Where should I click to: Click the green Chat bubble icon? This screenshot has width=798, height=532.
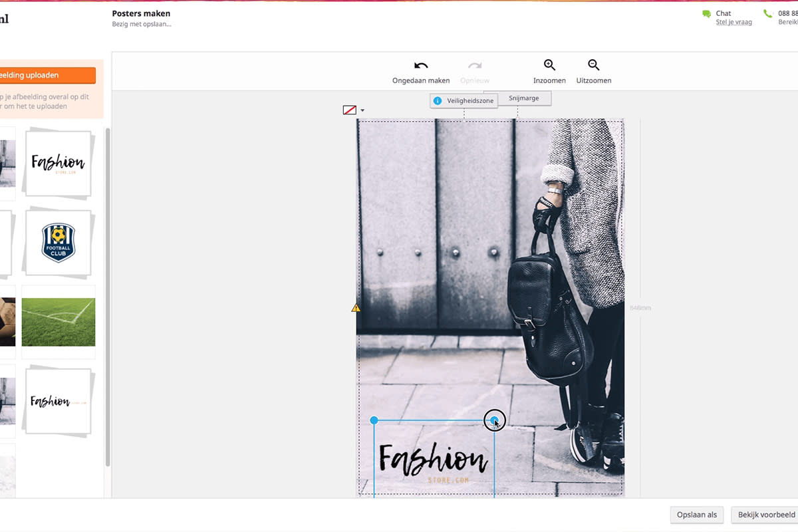point(706,13)
